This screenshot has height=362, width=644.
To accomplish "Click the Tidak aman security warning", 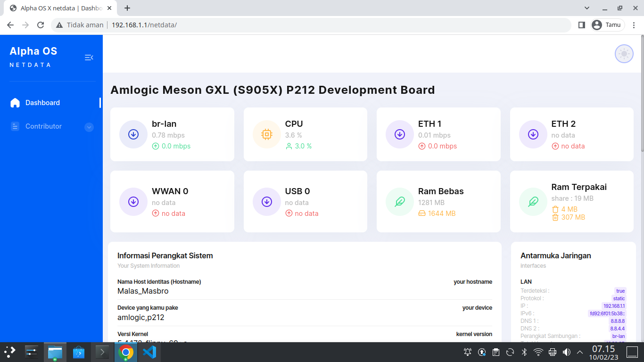I will click(x=80, y=25).
